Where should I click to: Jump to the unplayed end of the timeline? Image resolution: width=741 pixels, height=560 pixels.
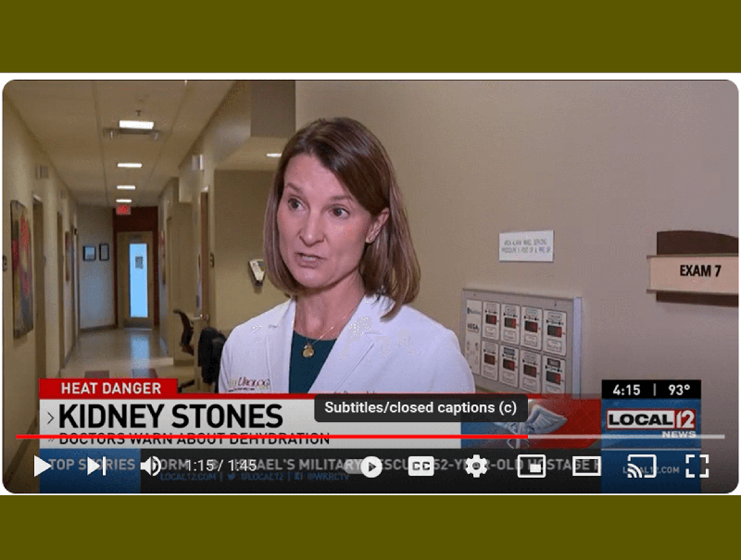tap(626, 437)
